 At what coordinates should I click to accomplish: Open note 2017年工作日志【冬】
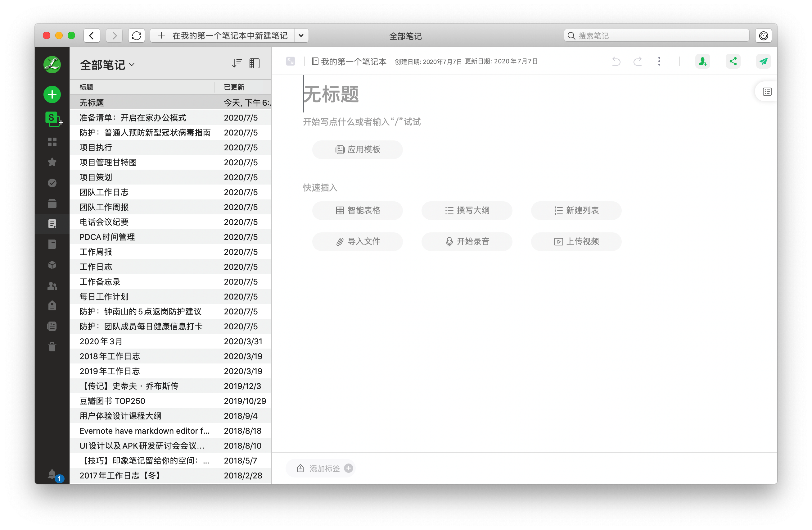pos(171,476)
